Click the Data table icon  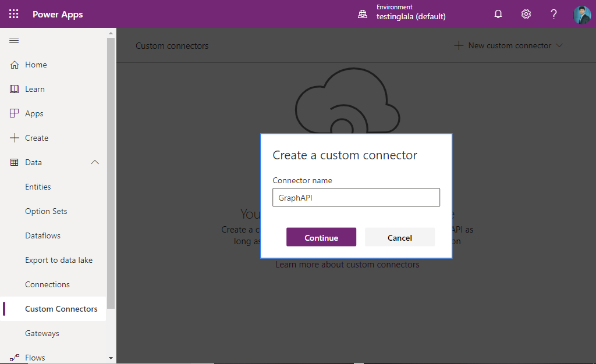pos(15,162)
